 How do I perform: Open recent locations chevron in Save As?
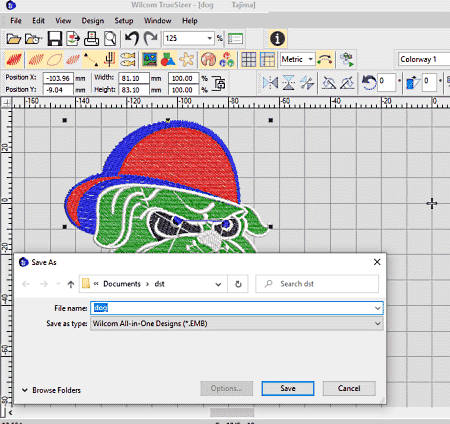pos(58,284)
